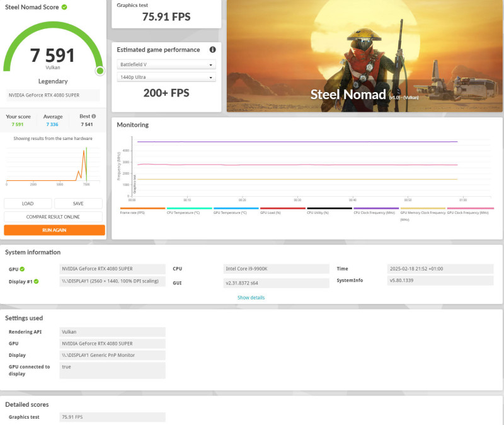Toggle the GPU Load (%) legend entry
Image resolution: width=504 pixels, height=425 pixels.
[282, 211]
